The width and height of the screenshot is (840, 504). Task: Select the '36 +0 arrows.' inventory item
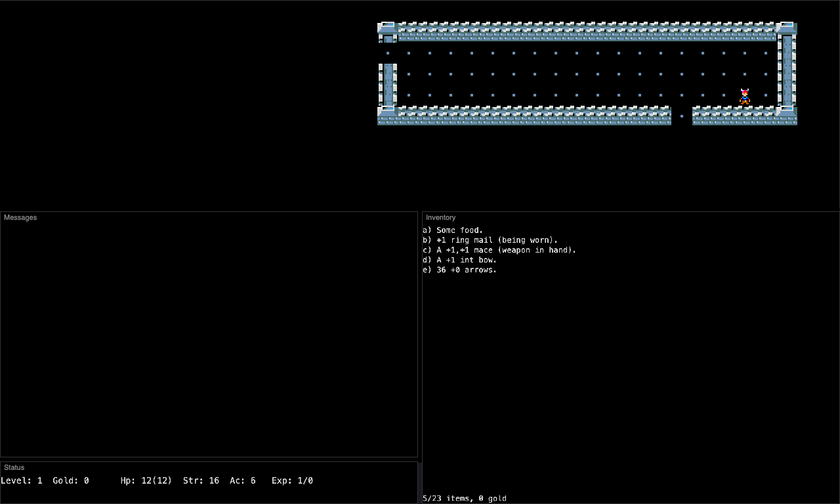coord(459,270)
